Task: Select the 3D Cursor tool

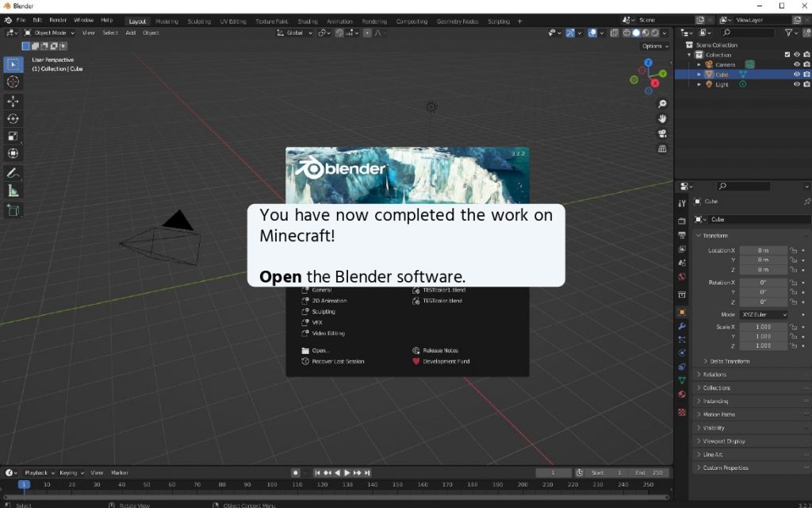Action: pos(13,82)
